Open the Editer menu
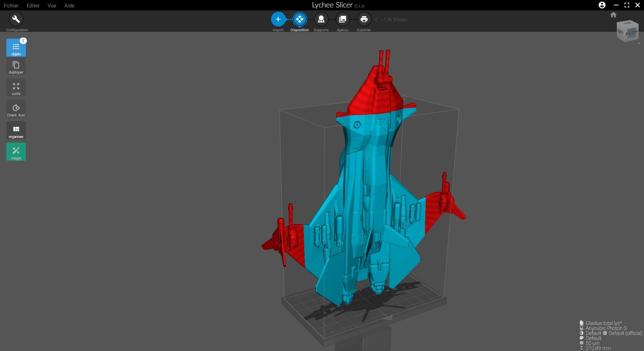Viewport: 644px width, 351px height. [x=33, y=5]
